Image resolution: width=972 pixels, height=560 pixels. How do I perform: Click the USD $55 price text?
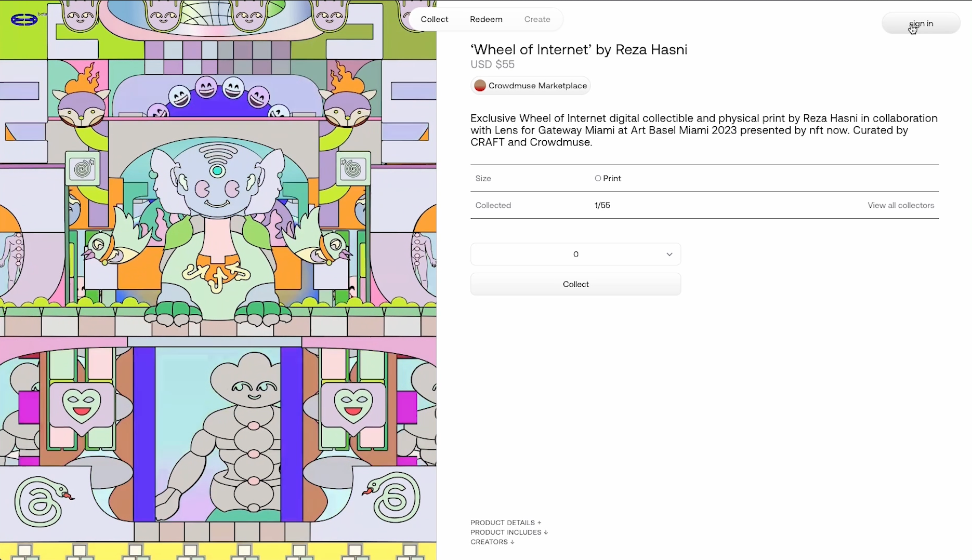point(492,64)
